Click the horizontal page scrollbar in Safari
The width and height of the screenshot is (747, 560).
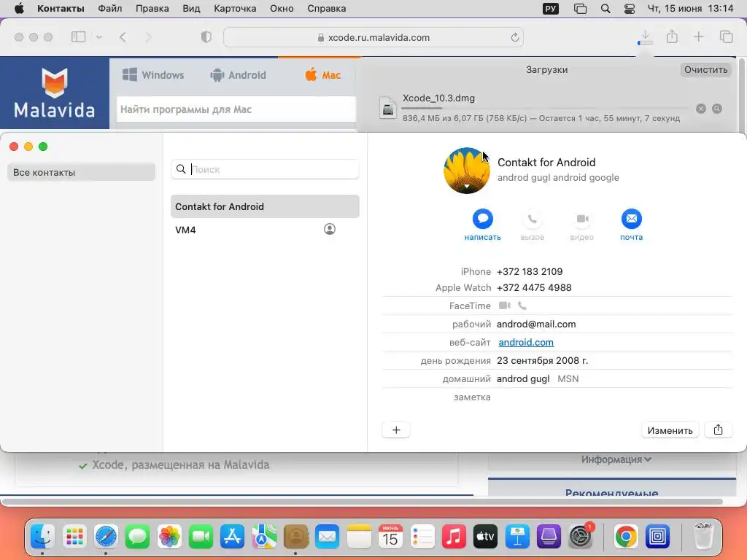click(x=362, y=502)
